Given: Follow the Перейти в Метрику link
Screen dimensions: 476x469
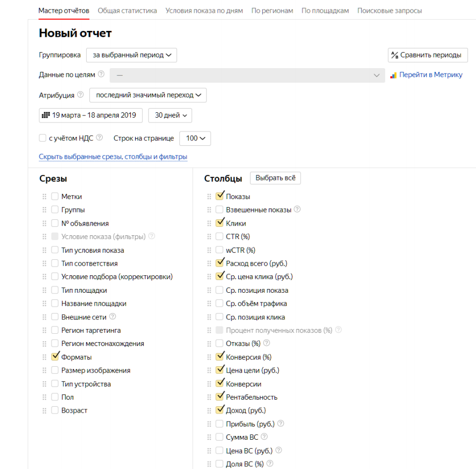Looking at the screenshot, I should click(x=431, y=75).
